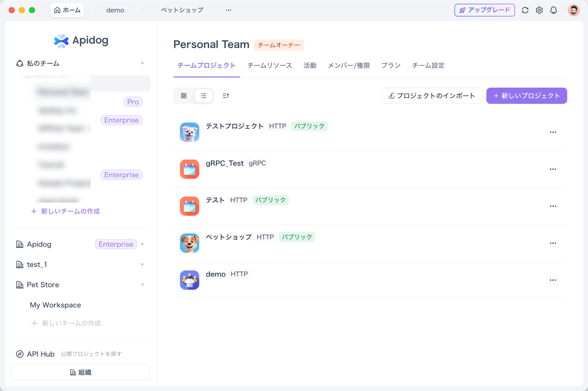The width and height of the screenshot is (588, 391).
Task: Click the purple 新しいチームの作成 link
Action: point(65,211)
